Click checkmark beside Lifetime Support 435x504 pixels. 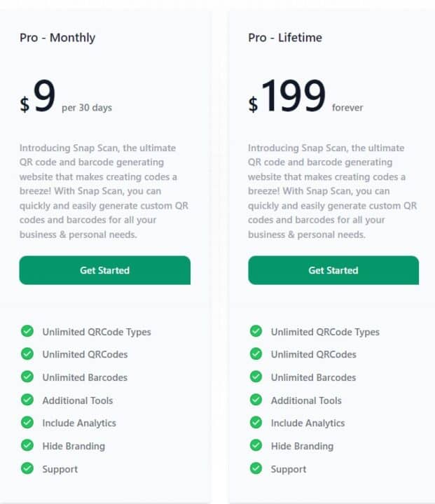pyautogui.click(x=256, y=468)
